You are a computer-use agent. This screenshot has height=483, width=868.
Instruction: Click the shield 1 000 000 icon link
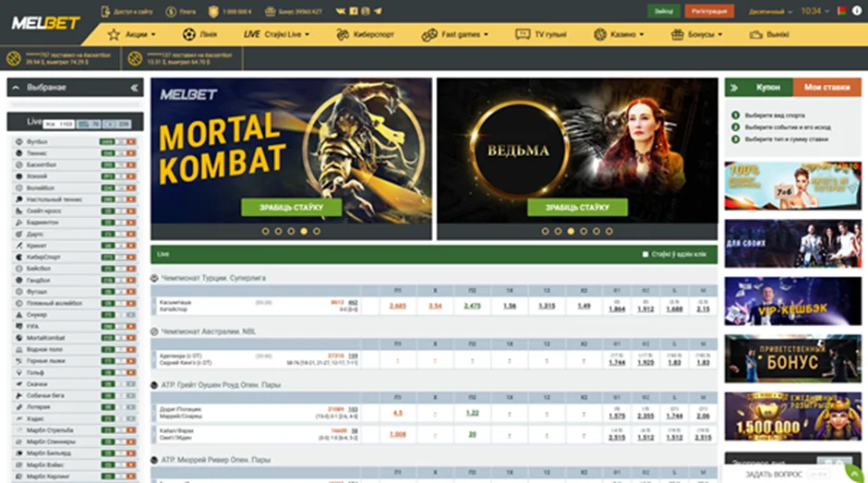(x=213, y=11)
